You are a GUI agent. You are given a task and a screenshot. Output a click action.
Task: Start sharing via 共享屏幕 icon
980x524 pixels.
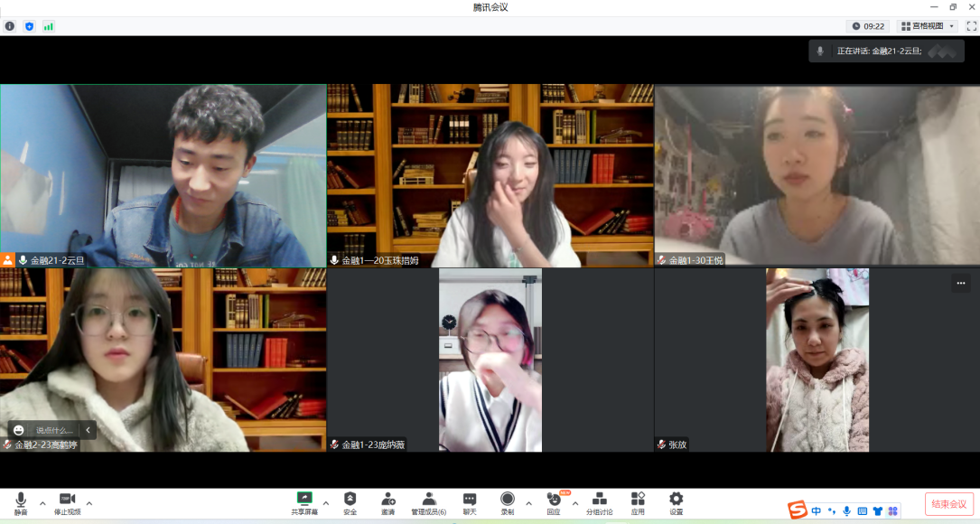point(304,502)
